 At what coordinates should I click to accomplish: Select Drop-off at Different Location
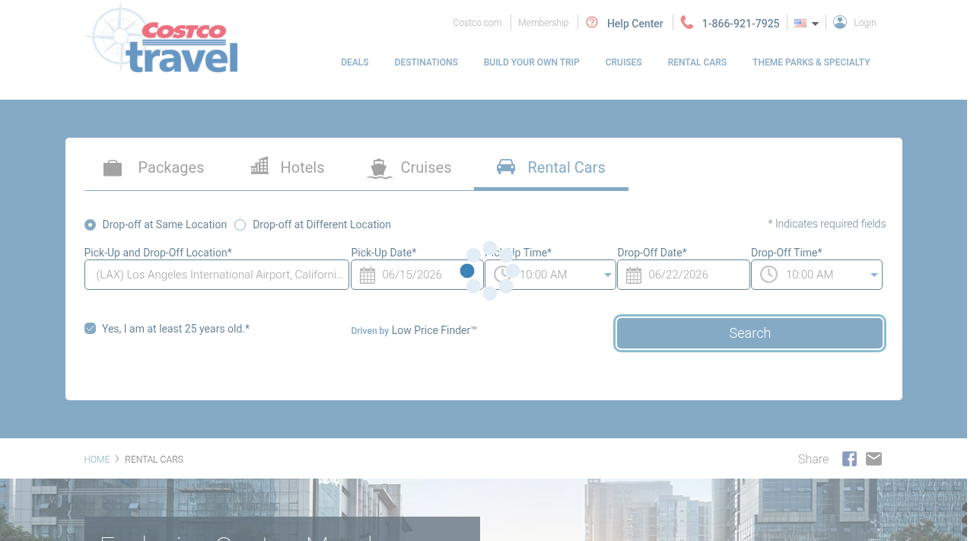click(240, 224)
